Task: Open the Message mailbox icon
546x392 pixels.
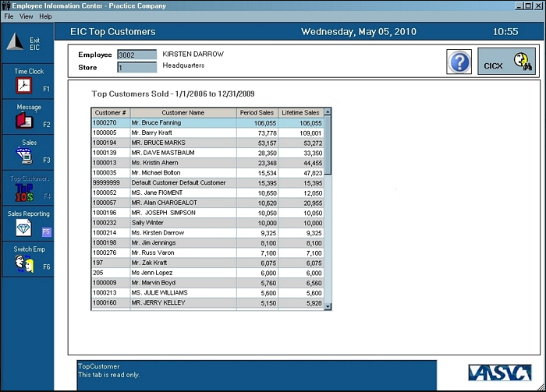Action: [24, 121]
